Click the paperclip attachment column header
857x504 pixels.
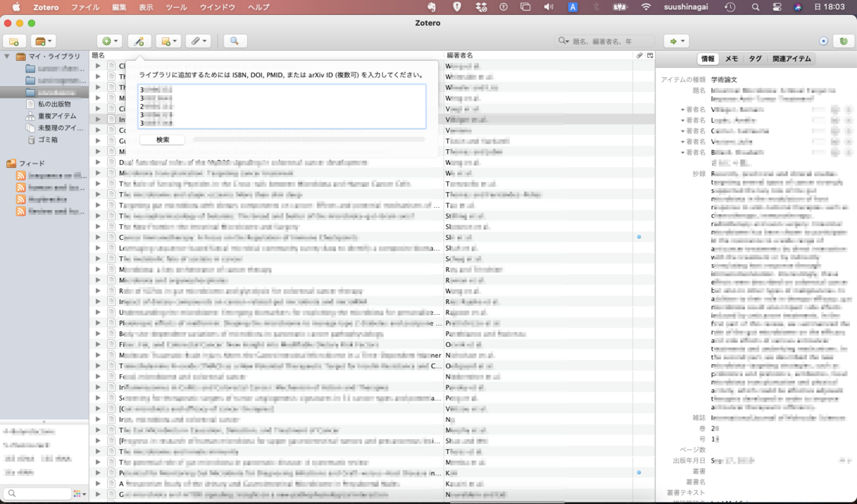640,55
